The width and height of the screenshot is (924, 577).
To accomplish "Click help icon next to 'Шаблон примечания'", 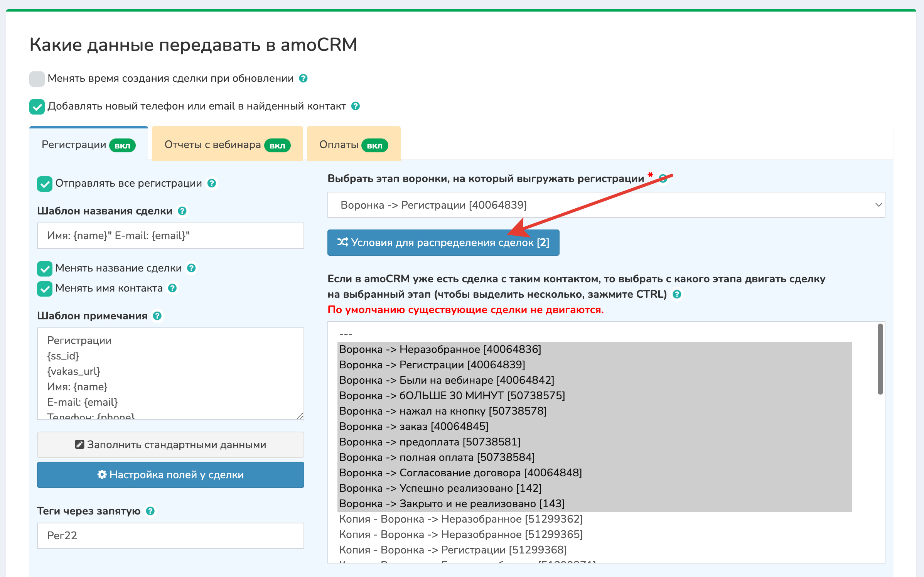I will point(157,316).
